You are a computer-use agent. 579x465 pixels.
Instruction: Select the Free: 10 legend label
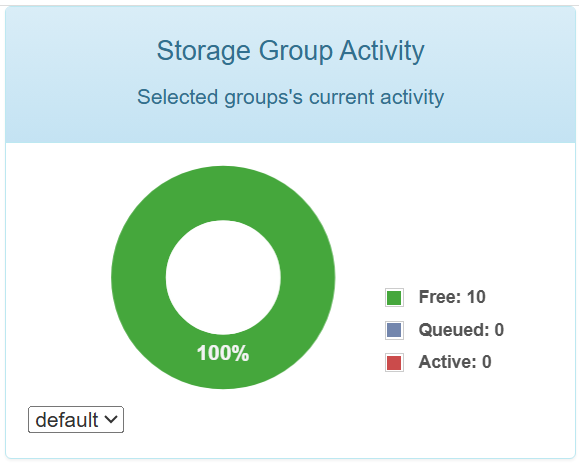(452, 297)
